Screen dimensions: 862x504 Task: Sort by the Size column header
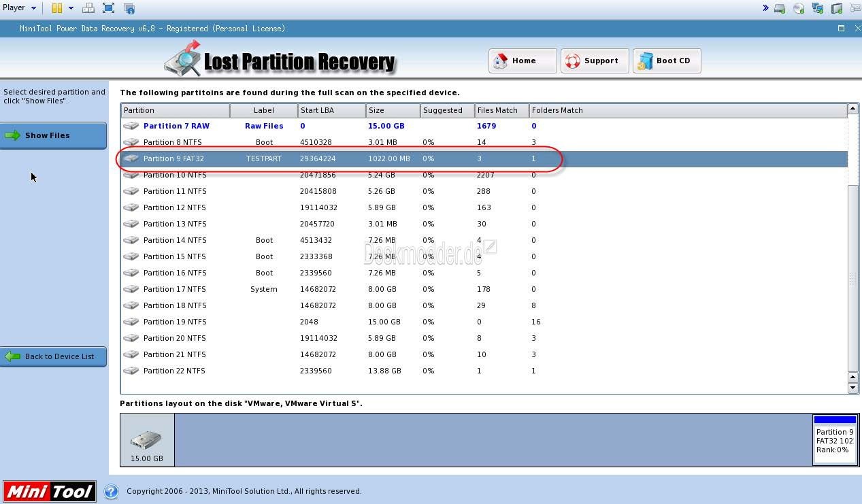coord(393,110)
